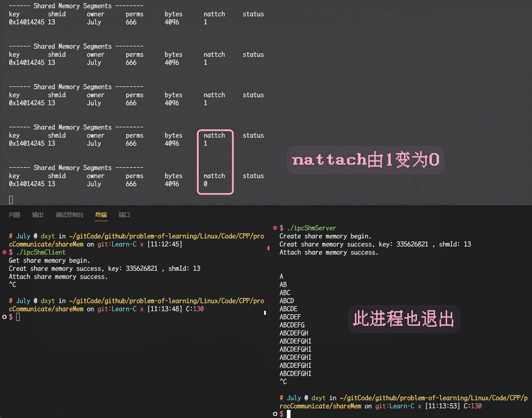Click the timestamp [11:13:53] in right terminal
This screenshot has width=532, height=418.
point(442,406)
